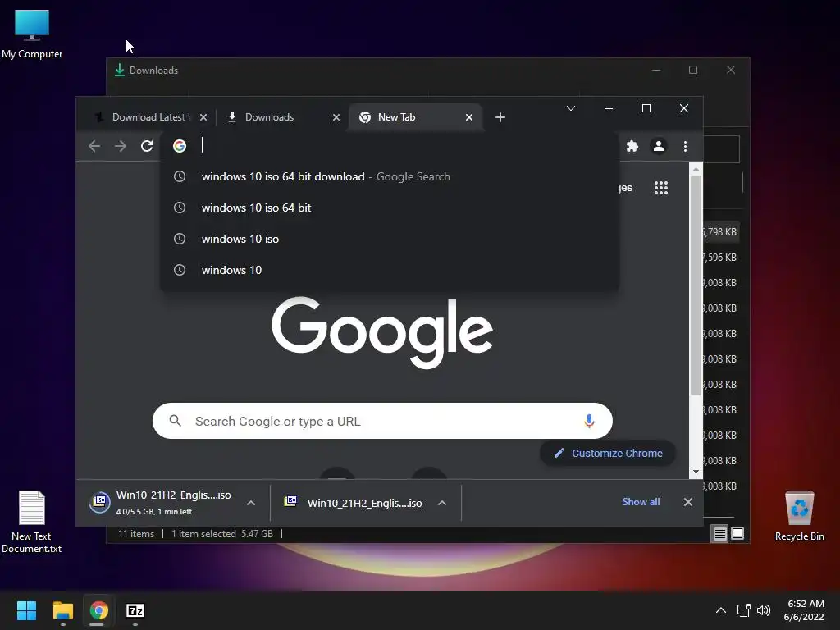Screen dimensions: 840x630
Task: Open the Google apps grid icon
Action: point(661,188)
